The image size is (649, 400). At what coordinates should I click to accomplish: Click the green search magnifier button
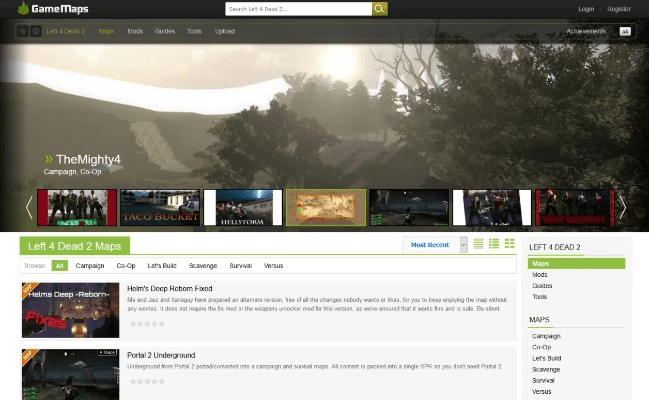(380, 9)
